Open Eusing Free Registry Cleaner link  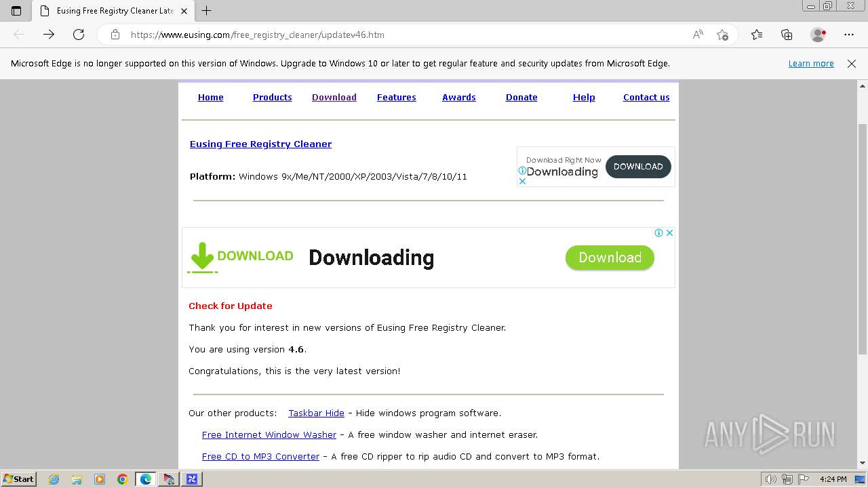click(x=260, y=144)
